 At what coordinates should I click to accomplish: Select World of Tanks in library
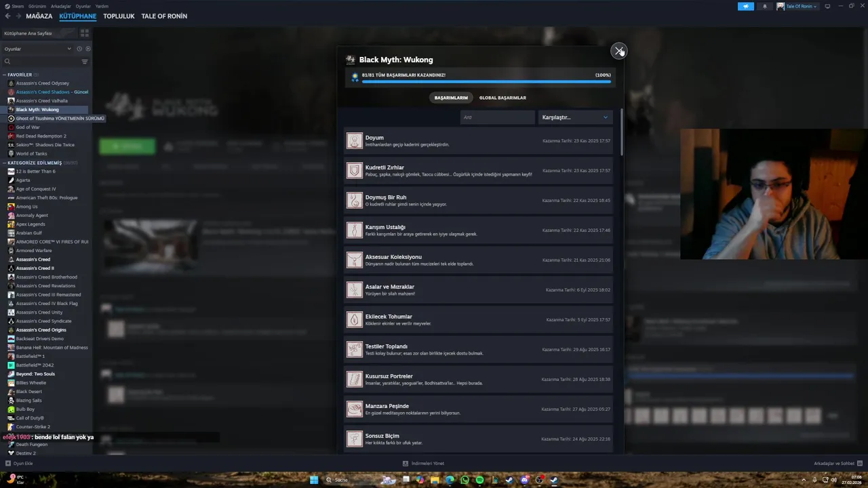tap(32, 154)
